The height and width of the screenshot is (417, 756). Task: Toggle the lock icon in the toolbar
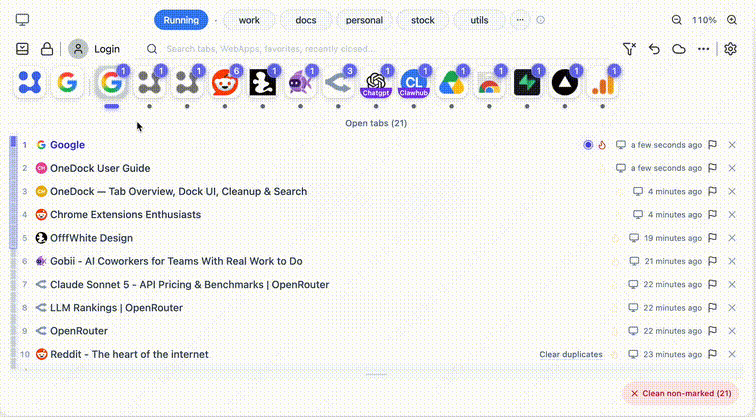tap(47, 49)
